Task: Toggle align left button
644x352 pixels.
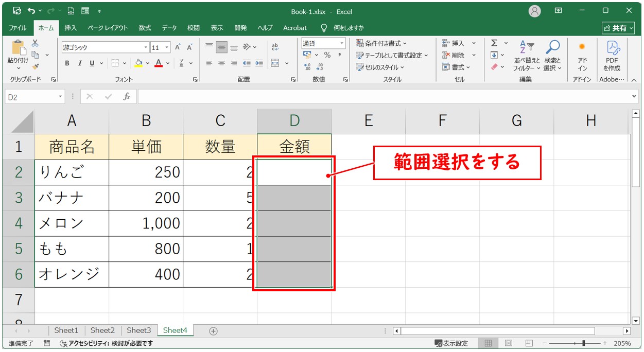Action: pos(209,63)
